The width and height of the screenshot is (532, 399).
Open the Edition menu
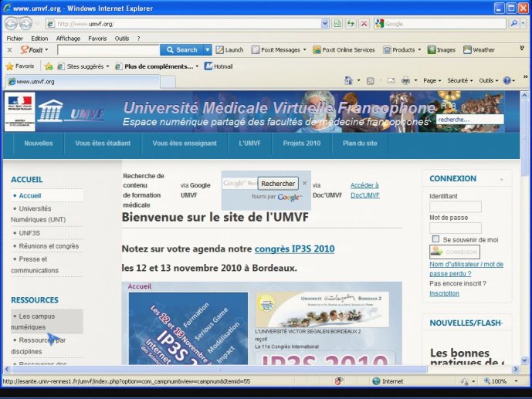point(39,39)
